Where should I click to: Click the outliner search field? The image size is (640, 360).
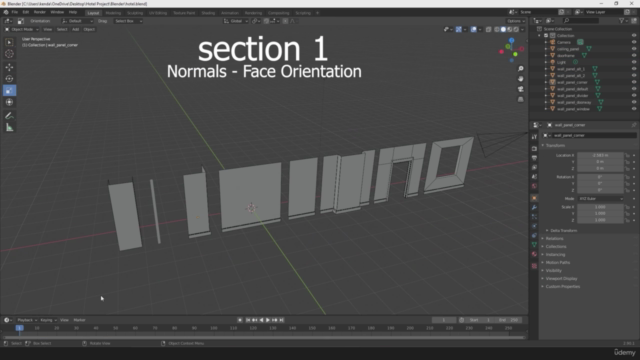click(x=581, y=20)
